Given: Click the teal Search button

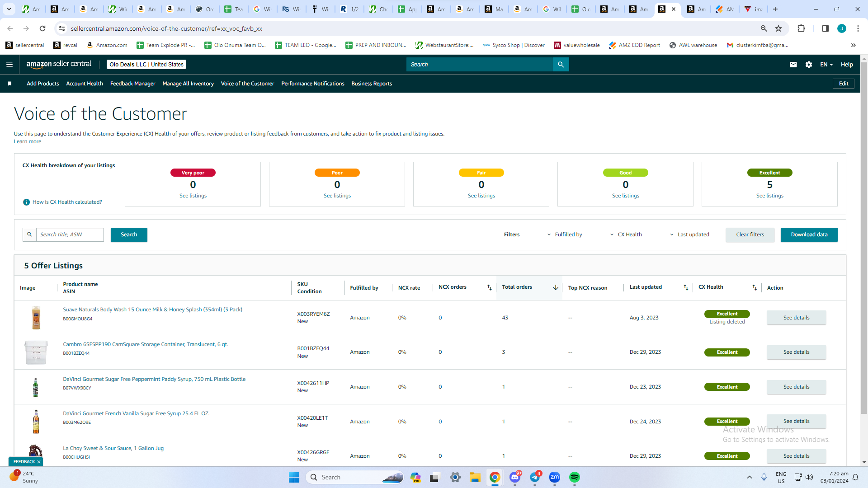Looking at the screenshot, I should pyautogui.click(x=129, y=235).
